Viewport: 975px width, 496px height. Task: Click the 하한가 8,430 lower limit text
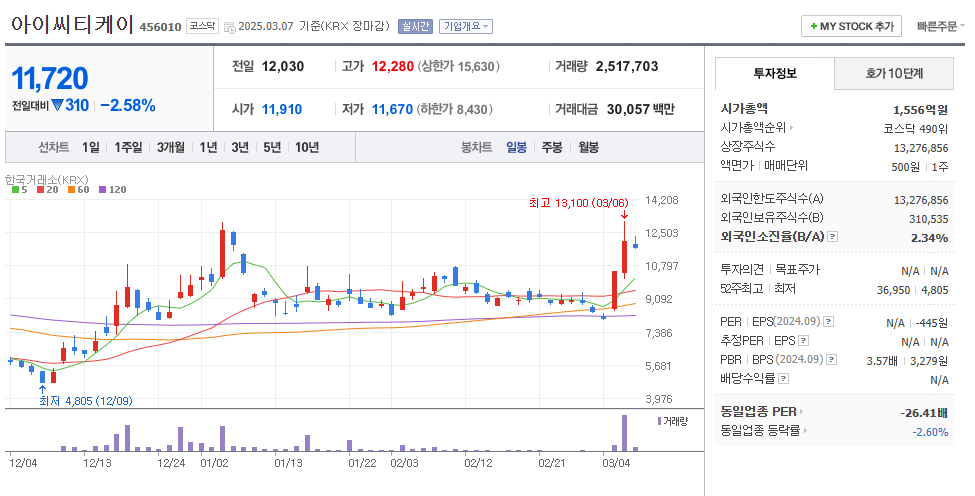(x=455, y=109)
